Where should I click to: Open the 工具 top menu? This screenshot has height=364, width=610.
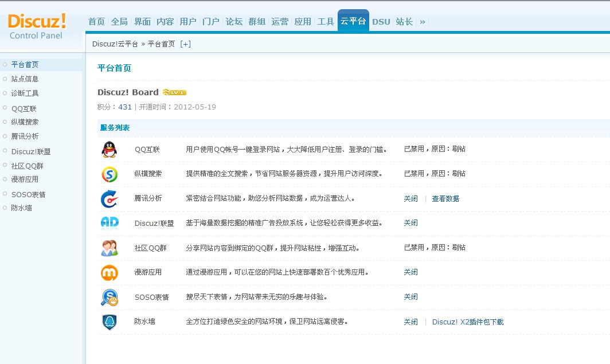(326, 22)
